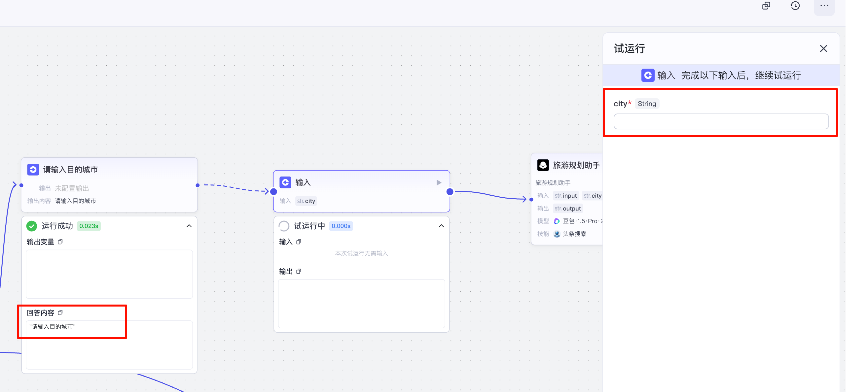
Task: Copy the 回答内容 text using its copy icon
Action: 60,312
